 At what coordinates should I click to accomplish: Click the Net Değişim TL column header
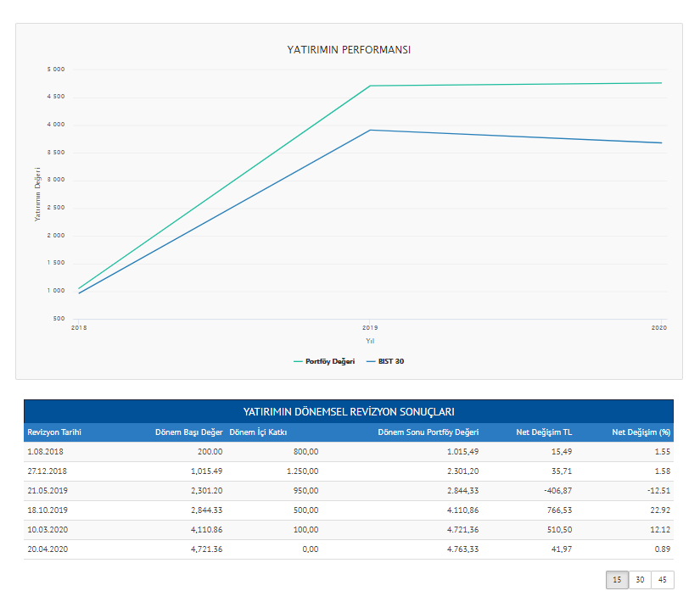tap(544, 432)
